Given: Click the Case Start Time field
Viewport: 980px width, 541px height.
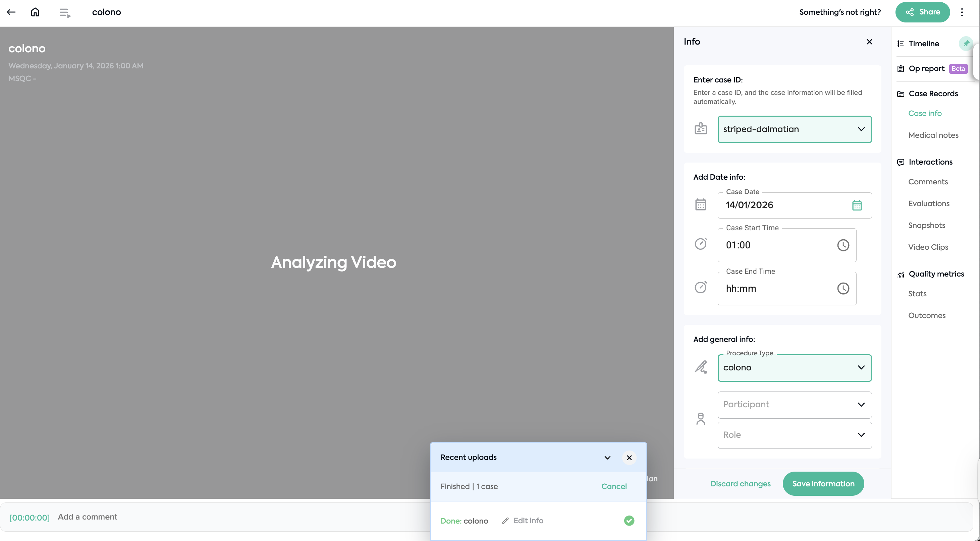Looking at the screenshot, I should (787, 245).
